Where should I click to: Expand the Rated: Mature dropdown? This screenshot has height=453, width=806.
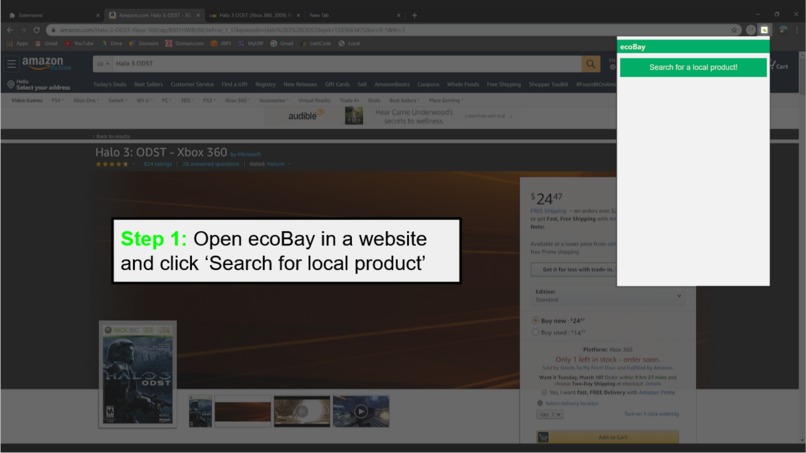tap(270, 164)
